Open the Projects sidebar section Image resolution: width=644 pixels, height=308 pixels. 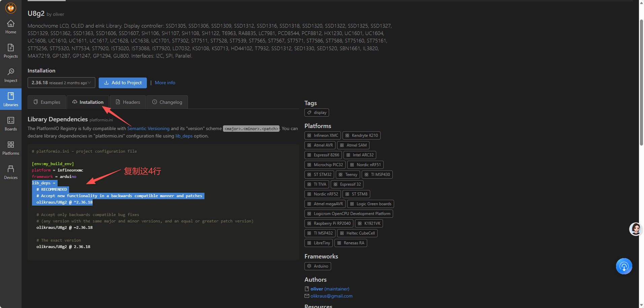(11, 51)
